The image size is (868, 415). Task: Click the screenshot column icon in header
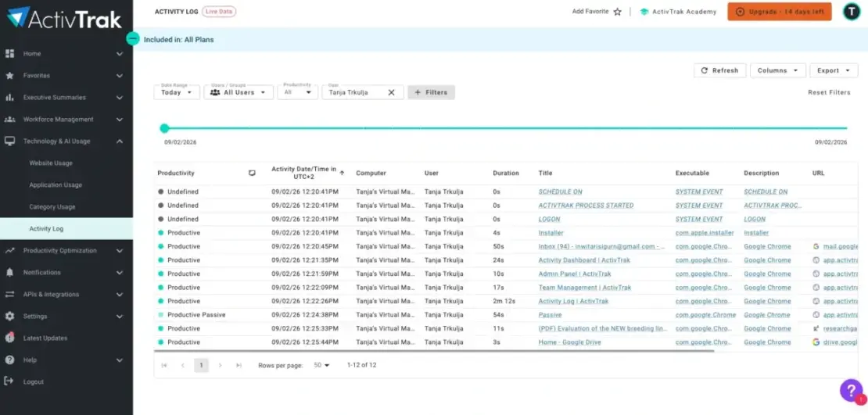[x=253, y=174]
